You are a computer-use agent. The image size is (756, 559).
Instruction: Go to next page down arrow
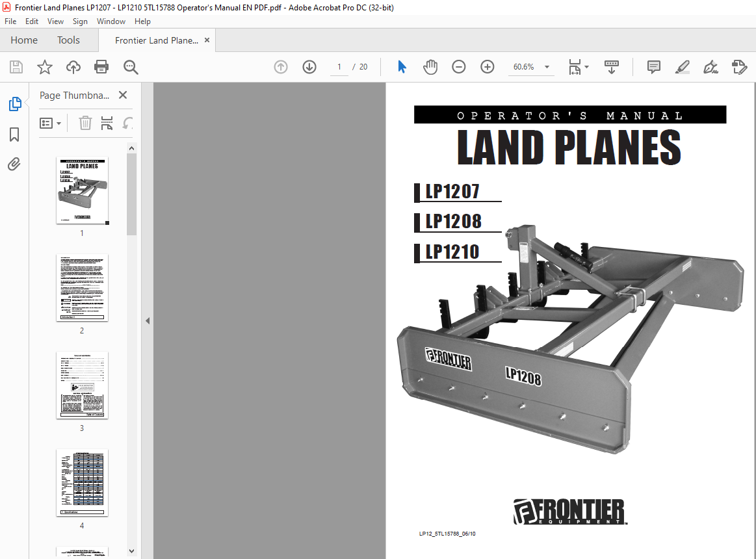[x=309, y=67]
